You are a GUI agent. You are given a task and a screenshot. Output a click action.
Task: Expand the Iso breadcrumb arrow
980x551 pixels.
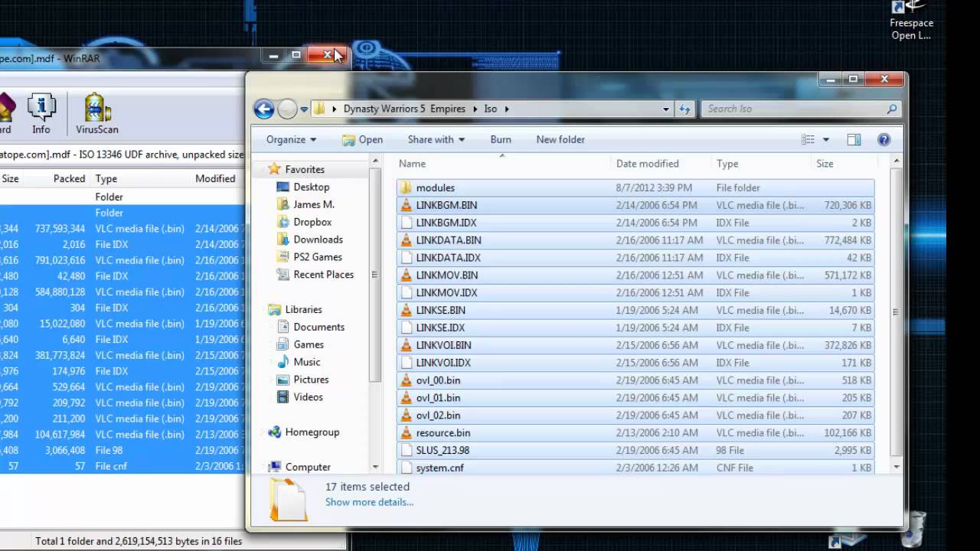click(506, 109)
